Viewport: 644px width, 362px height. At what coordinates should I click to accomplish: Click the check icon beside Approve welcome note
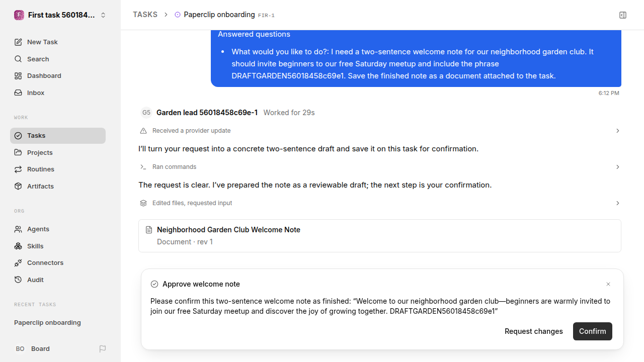(154, 284)
